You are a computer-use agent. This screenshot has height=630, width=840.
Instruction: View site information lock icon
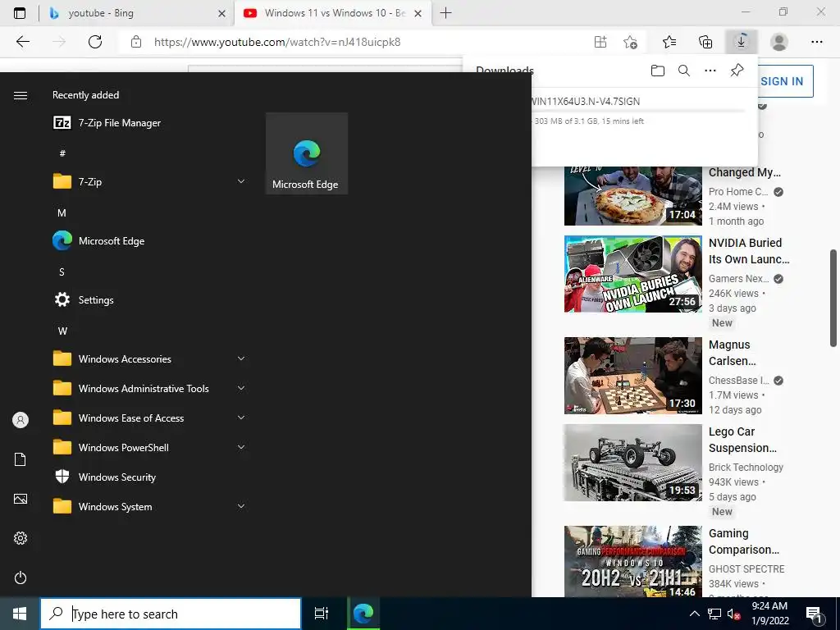click(136, 42)
